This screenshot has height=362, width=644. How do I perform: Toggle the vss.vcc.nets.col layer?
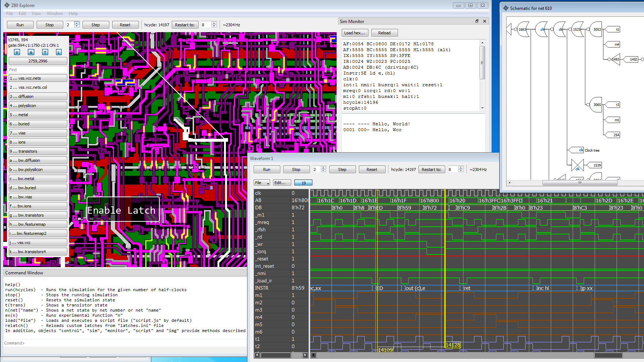(38, 87)
